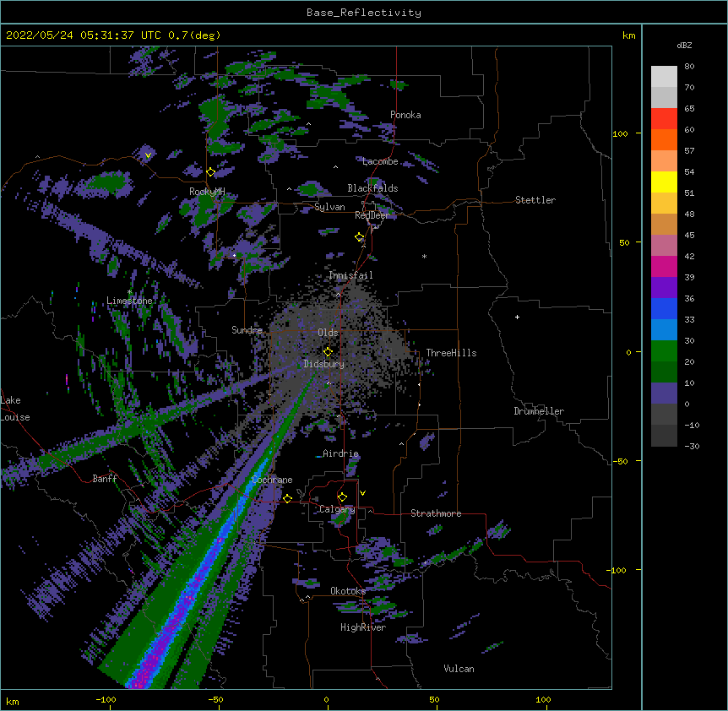
Task: Click the Limestone label
Action: [129, 301]
